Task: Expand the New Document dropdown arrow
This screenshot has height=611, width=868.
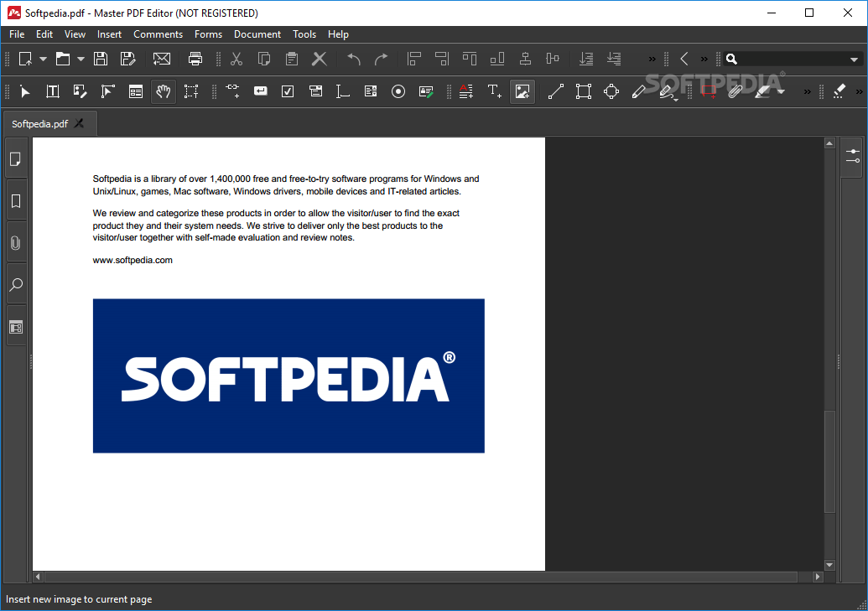Action: click(x=43, y=59)
